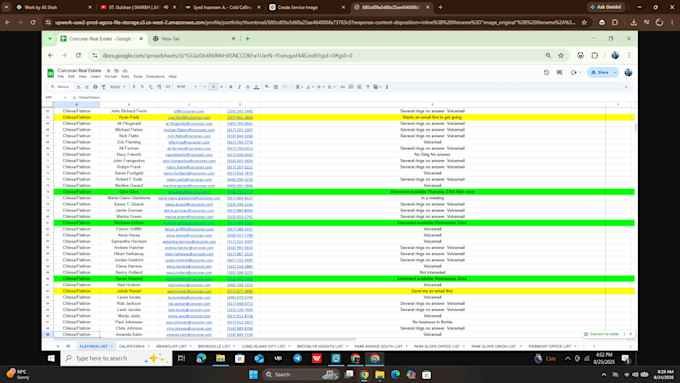Open the text wrapping dropdown
680x383 pixels.
point(320,87)
